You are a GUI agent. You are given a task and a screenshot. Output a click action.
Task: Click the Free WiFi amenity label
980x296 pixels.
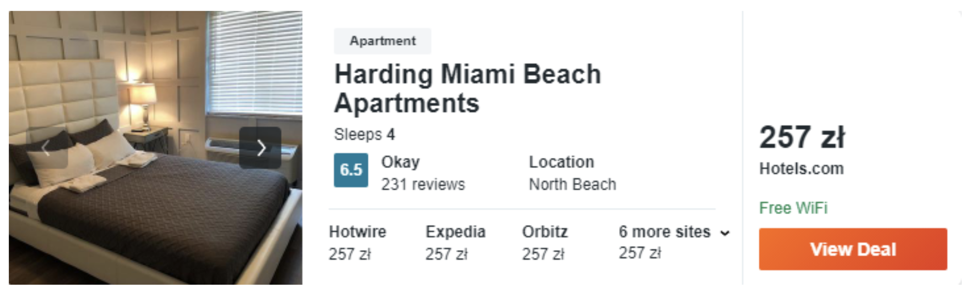pos(793,208)
